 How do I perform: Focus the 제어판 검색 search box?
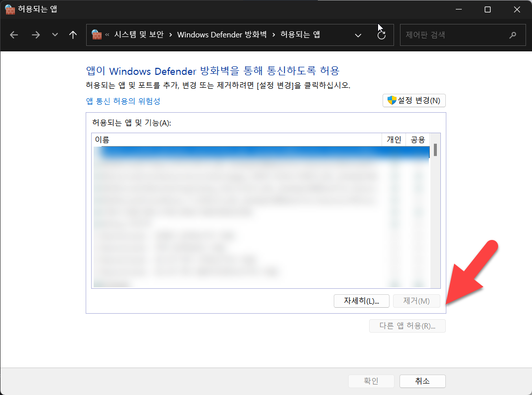point(463,34)
